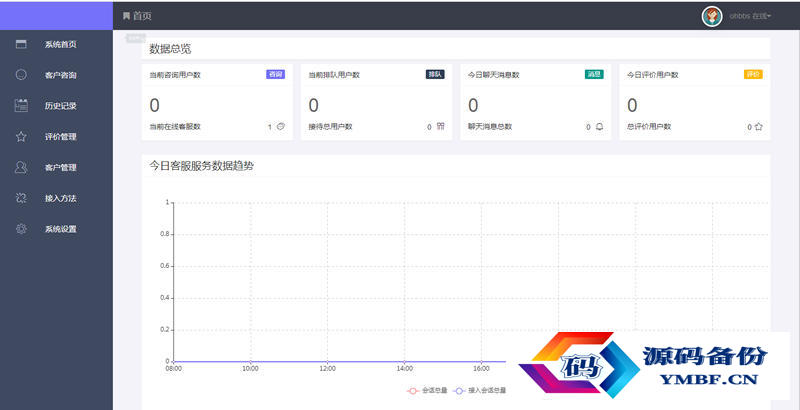Screen dimensions: 800x410
Task: Click the user avatar picture
Action: (x=712, y=16)
